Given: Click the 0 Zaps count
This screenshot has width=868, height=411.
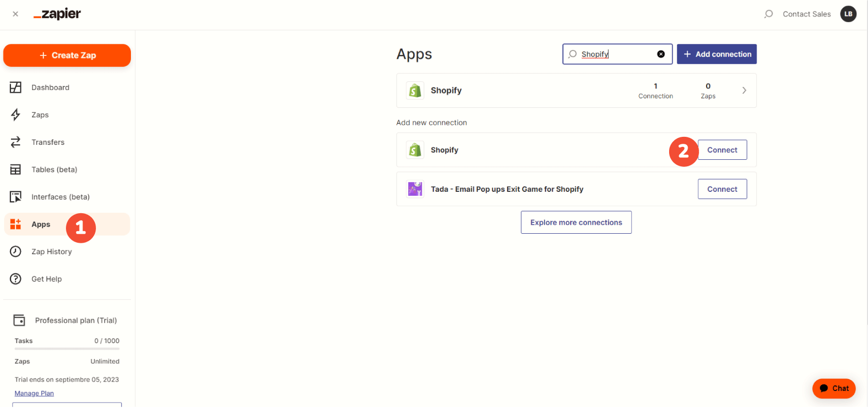Looking at the screenshot, I should tap(708, 90).
